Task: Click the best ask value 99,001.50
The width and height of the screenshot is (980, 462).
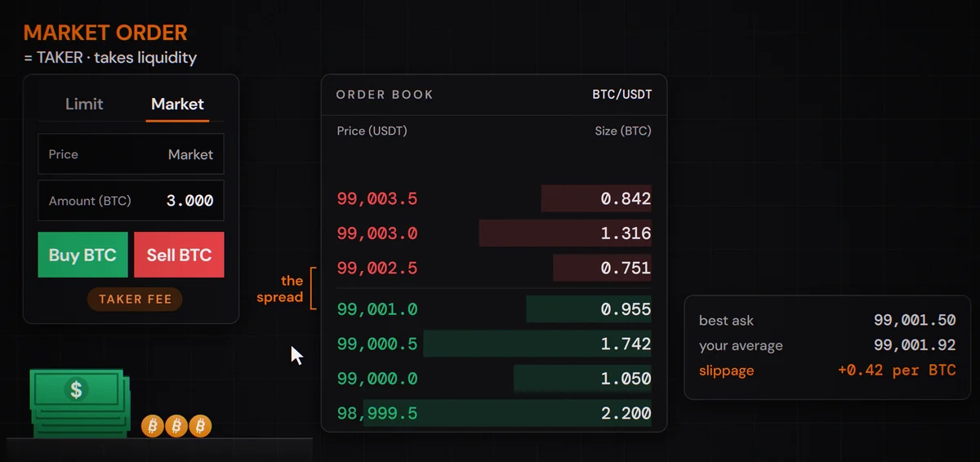Action: 915,321
